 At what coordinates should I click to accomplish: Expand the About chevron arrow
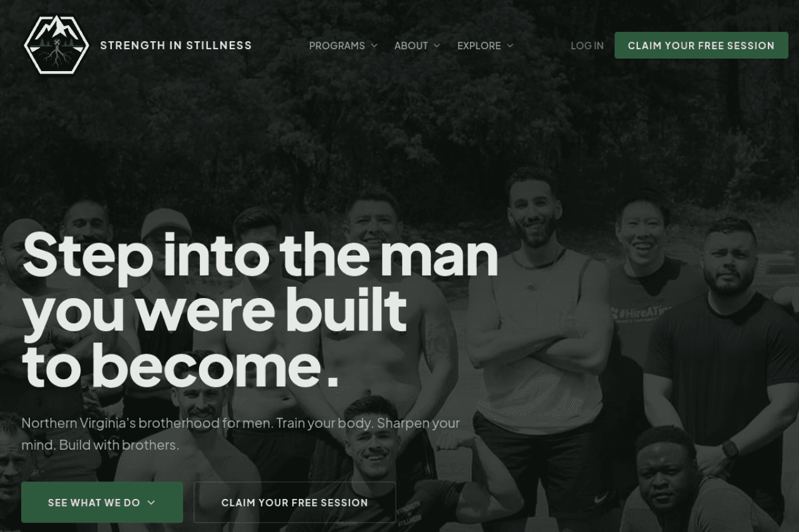coord(437,46)
